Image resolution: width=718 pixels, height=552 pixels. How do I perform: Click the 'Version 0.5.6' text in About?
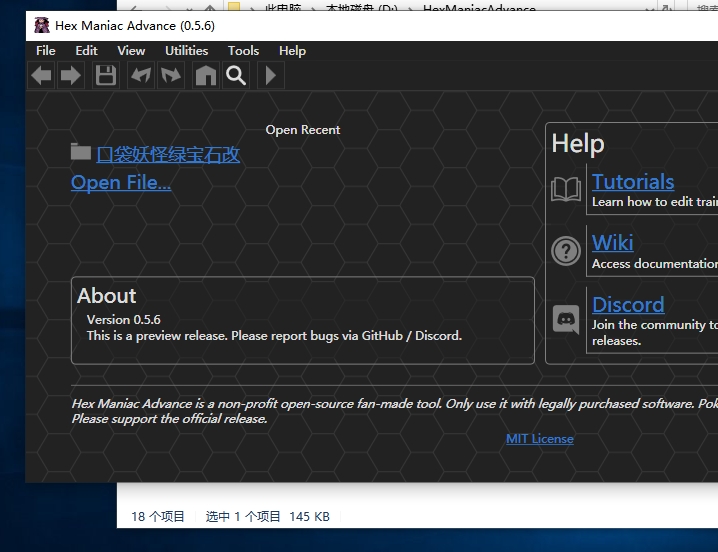click(124, 319)
